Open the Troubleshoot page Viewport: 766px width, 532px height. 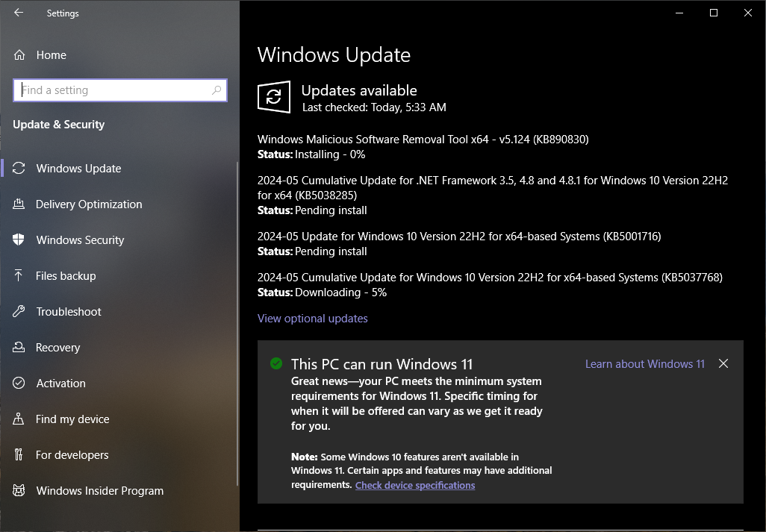tap(119, 311)
